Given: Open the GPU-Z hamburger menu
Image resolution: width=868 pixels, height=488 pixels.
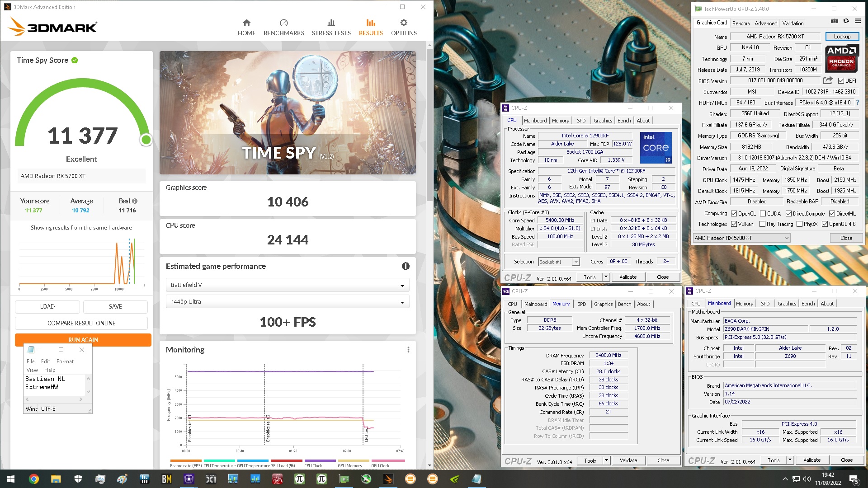Looking at the screenshot, I should point(858,21).
